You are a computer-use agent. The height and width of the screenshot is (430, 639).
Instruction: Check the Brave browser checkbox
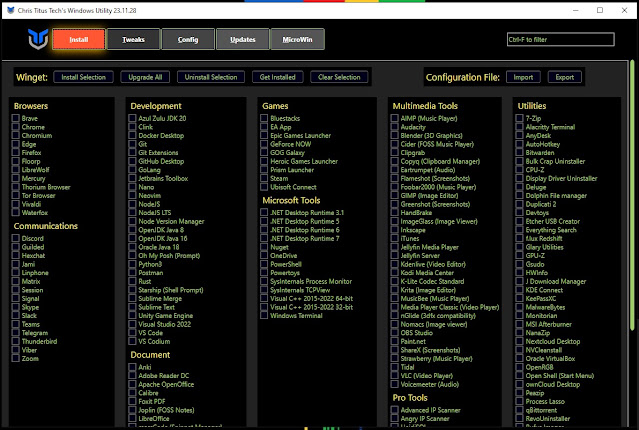(x=16, y=118)
